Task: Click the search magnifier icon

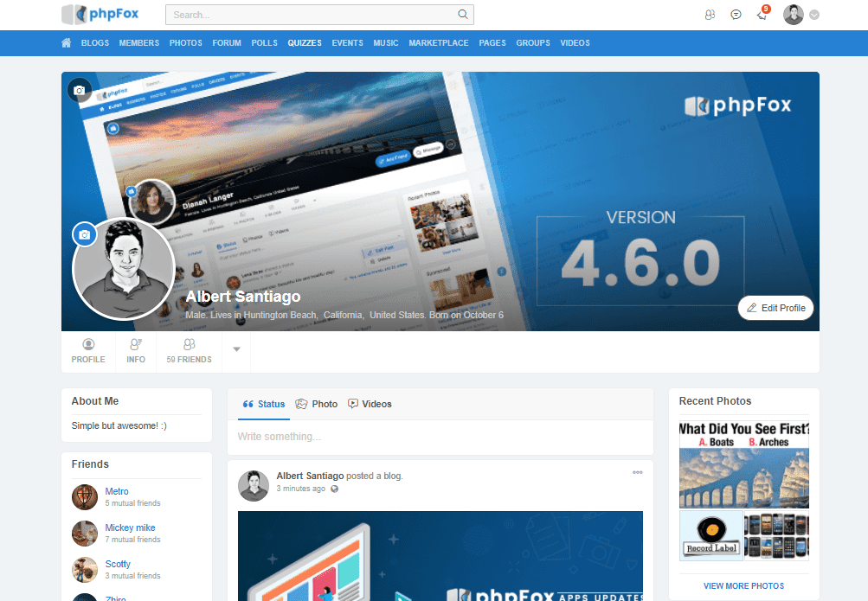Action: click(463, 15)
